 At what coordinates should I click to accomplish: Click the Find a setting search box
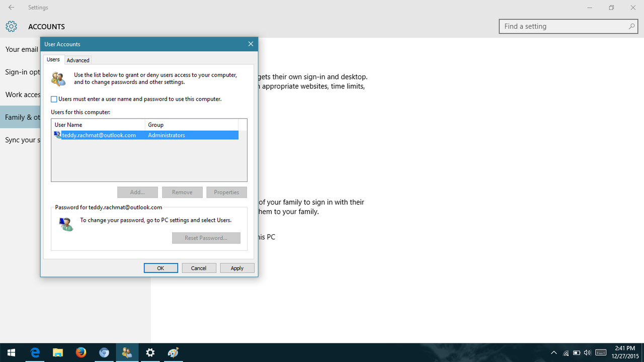[x=563, y=27]
